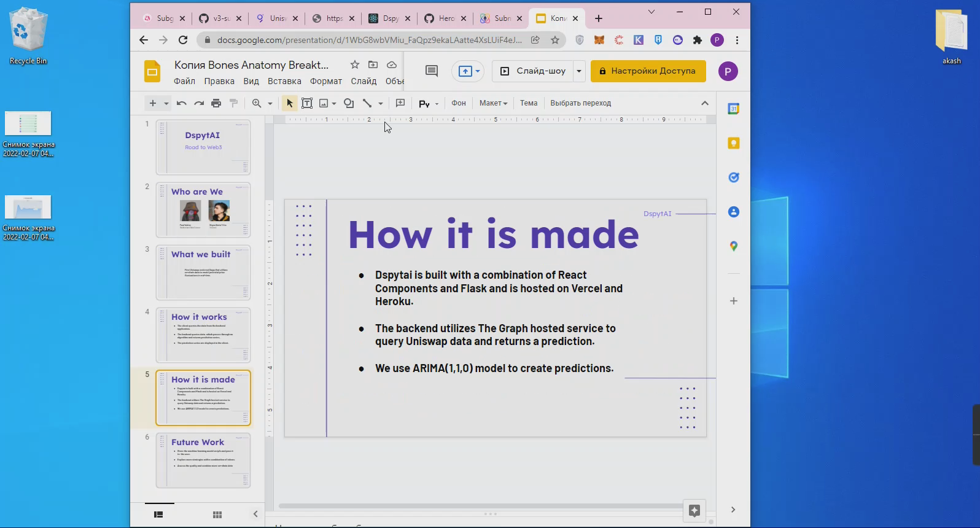Click the ARIMA(1,1,0) bullet text
Viewport: 980px width, 528px height.
click(494, 368)
